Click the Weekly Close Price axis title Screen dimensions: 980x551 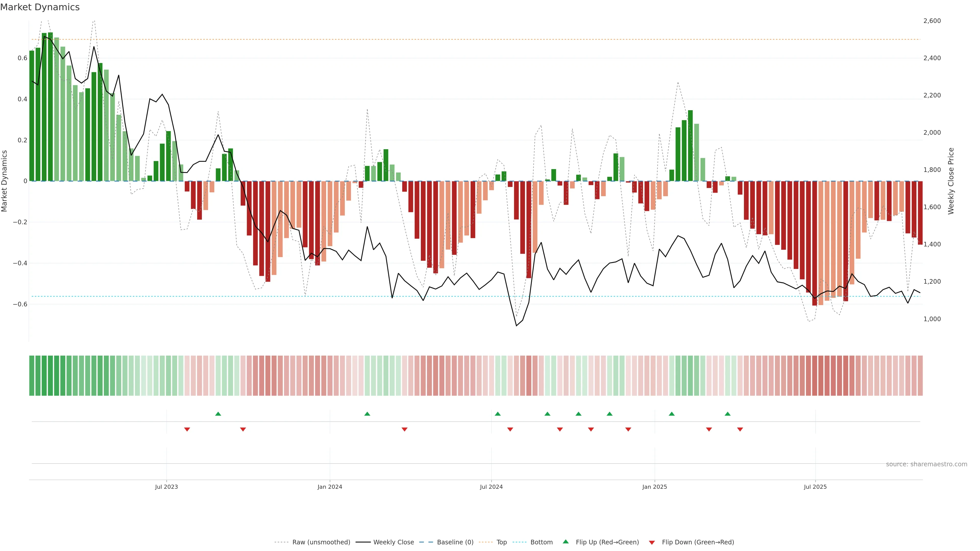tap(951, 181)
